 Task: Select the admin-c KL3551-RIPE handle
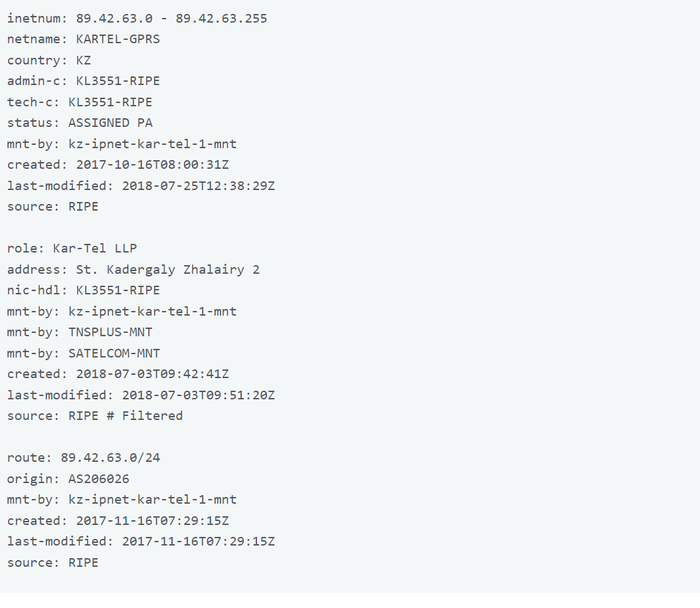coord(114,81)
